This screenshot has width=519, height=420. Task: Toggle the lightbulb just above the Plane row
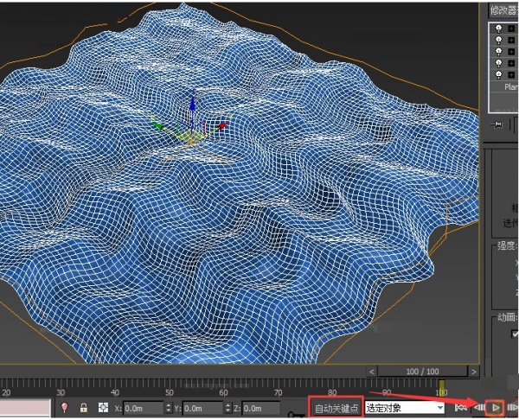[x=498, y=74]
